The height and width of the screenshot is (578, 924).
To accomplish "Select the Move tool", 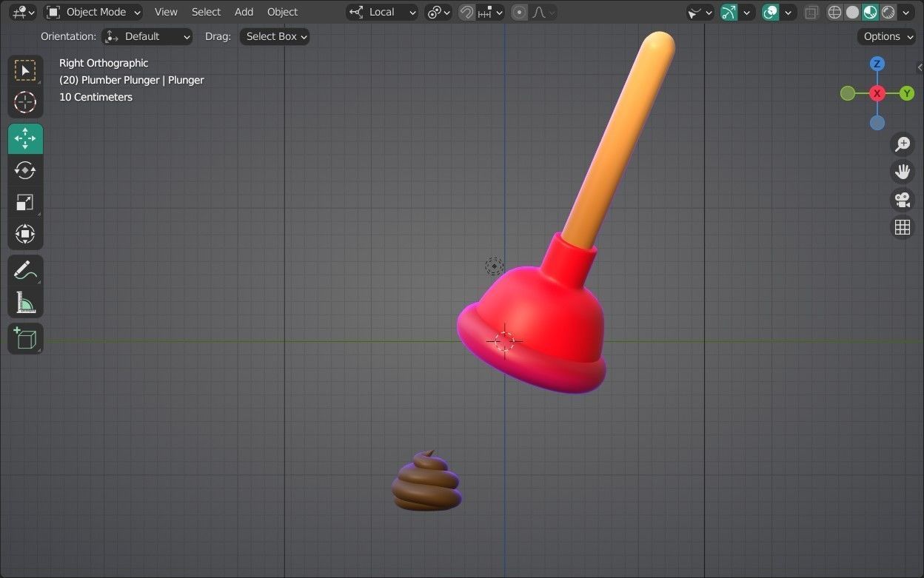I will click(25, 138).
